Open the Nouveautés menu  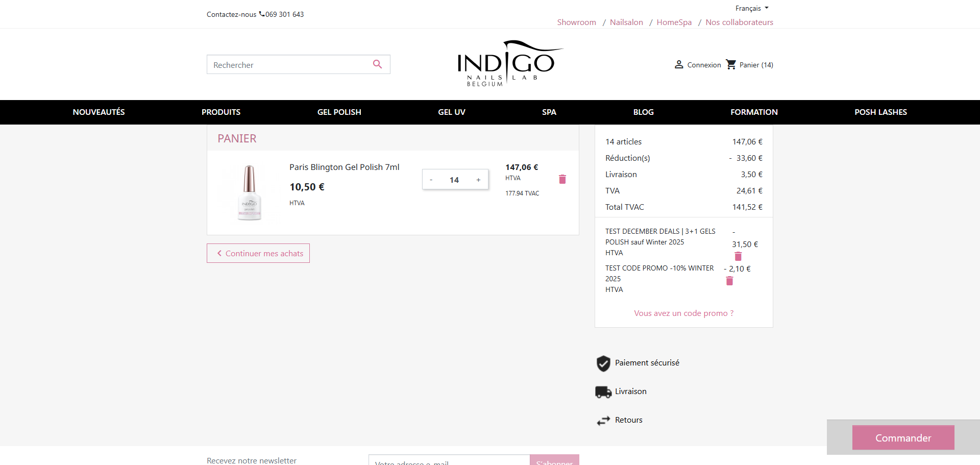[99, 112]
